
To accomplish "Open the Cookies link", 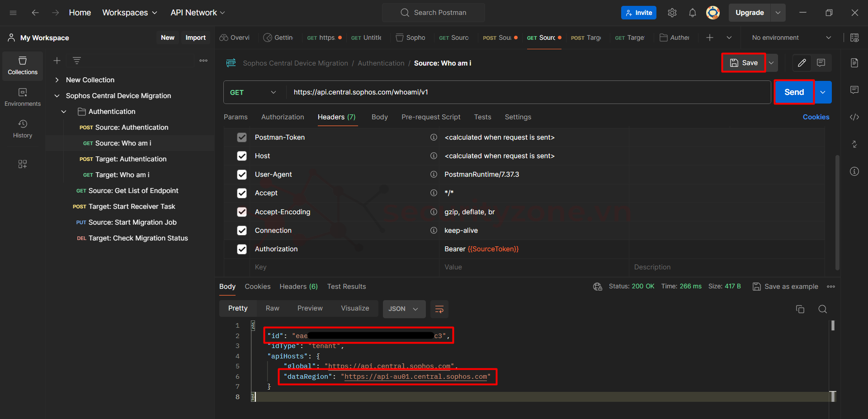I will click(816, 117).
